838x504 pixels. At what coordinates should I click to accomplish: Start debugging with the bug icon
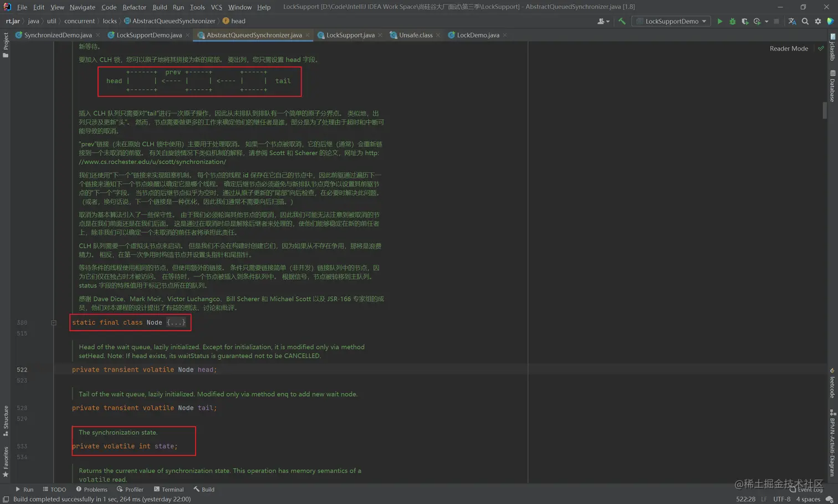tap(732, 21)
